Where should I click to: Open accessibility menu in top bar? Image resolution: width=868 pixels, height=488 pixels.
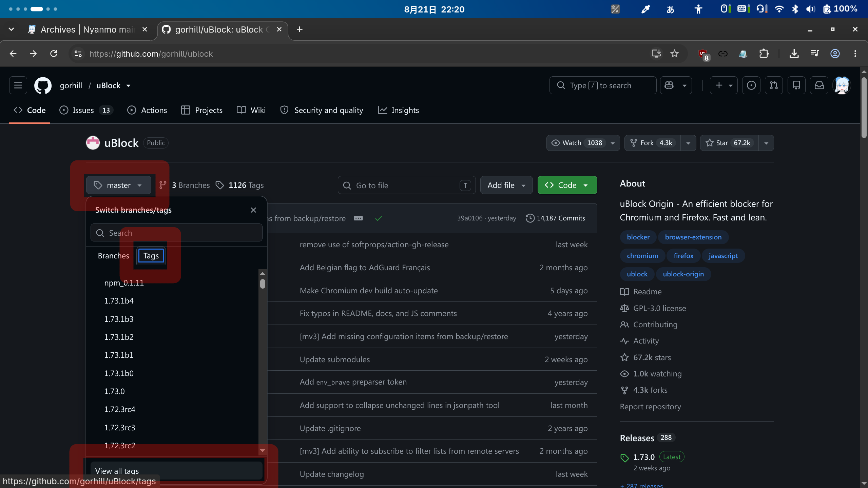(698, 9)
